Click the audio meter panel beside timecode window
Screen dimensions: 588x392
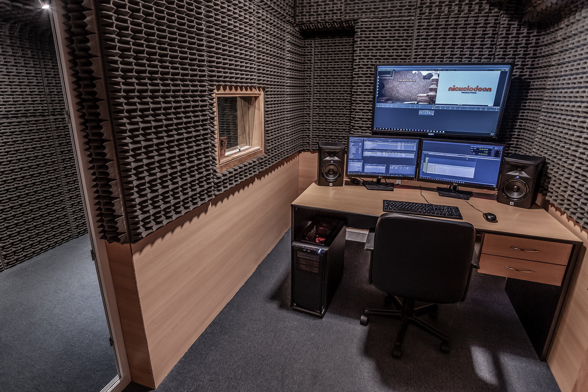(497, 153)
